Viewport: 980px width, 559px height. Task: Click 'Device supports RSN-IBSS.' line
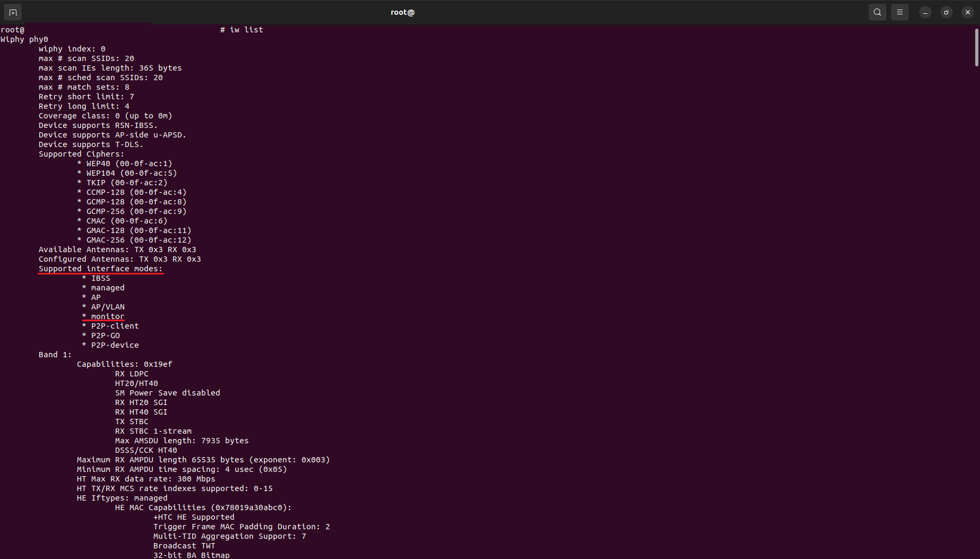[x=98, y=125]
